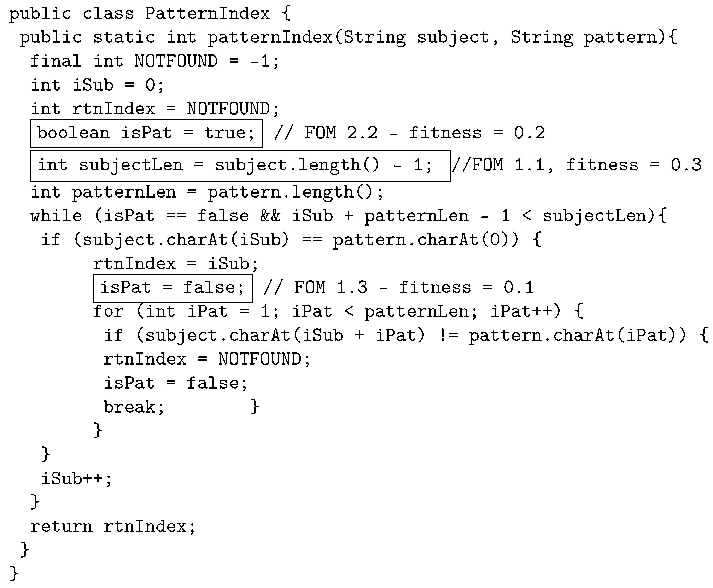Click the 'break;' statement
713x588 pixels.
tap(134, 407)
